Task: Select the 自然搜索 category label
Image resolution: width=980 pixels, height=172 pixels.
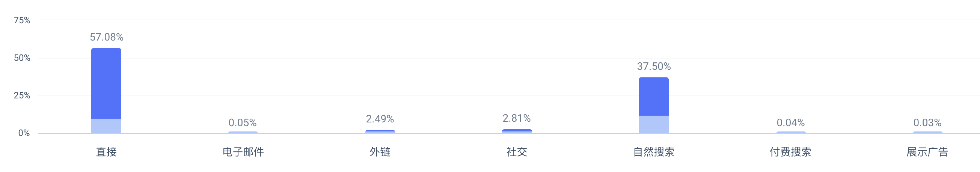Action: (654, 152)
